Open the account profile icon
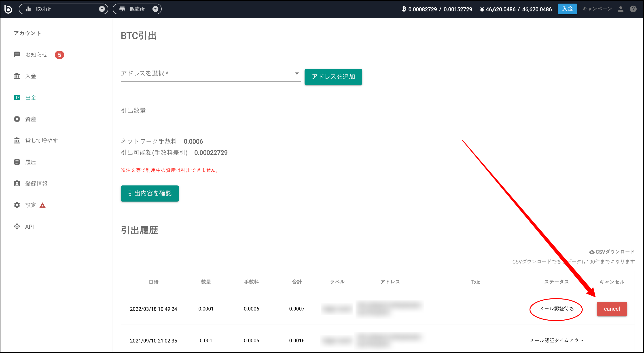644x353 pixels. (x=621, y=9)
